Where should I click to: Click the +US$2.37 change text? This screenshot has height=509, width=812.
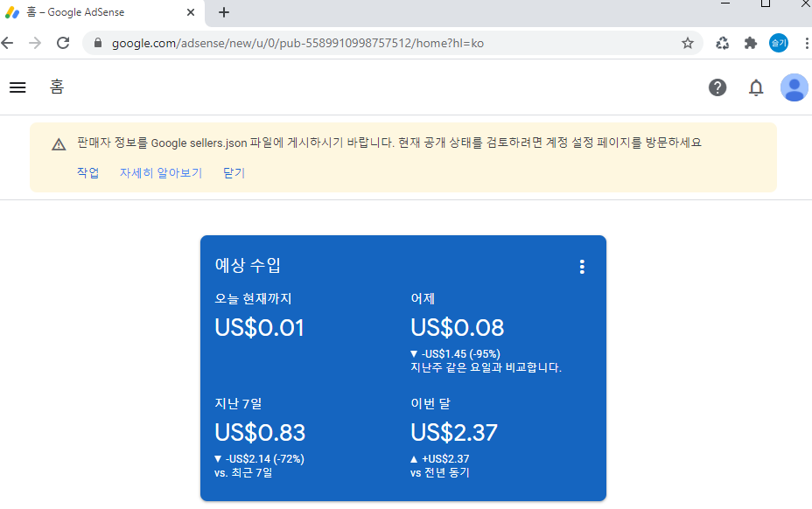pyautogui.click(x=445, y=459)
